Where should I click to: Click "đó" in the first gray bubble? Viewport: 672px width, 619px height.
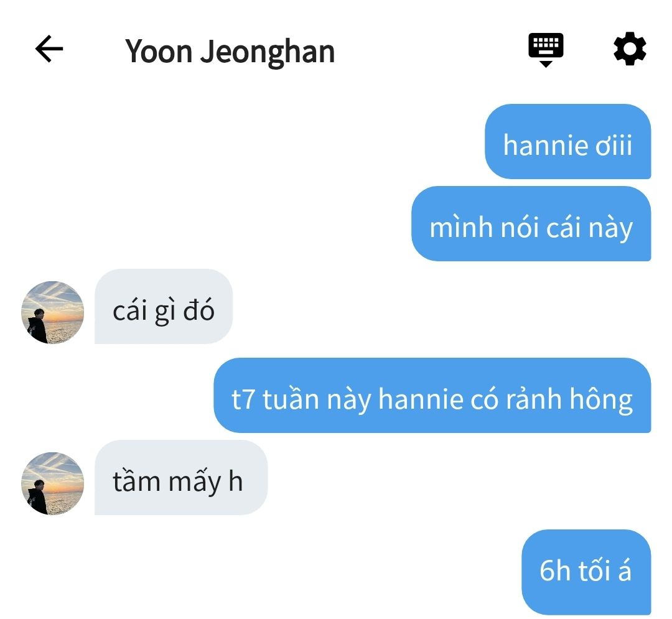pyautogui.click(x=199, y=310)
